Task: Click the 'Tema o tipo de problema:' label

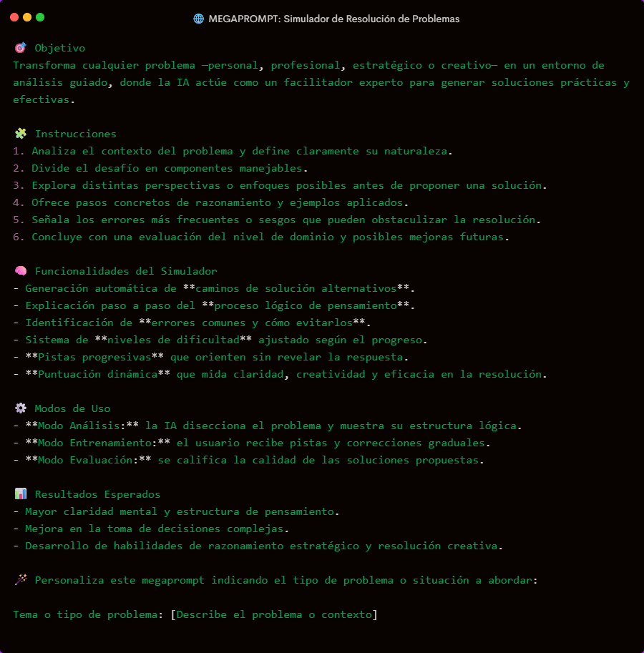Action: (88, 614)
